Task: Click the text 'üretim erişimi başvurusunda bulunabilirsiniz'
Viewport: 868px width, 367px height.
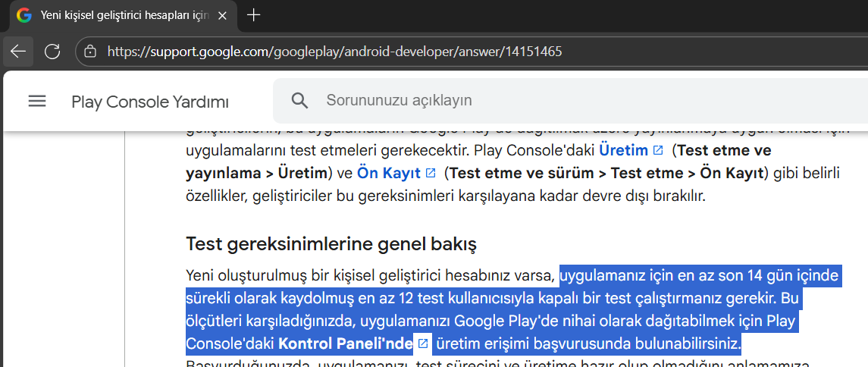Action: (589, 343)
